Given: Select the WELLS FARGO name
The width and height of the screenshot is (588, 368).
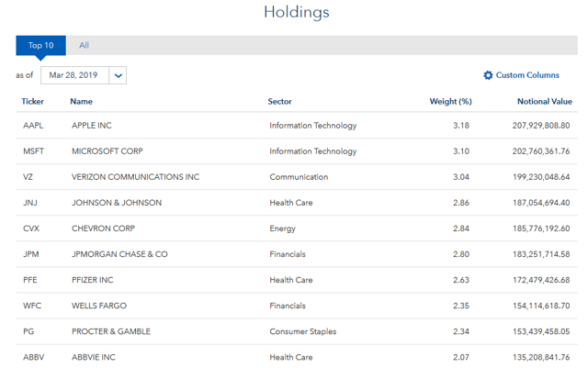Looking at the screenshot, I should pos(99,306).
